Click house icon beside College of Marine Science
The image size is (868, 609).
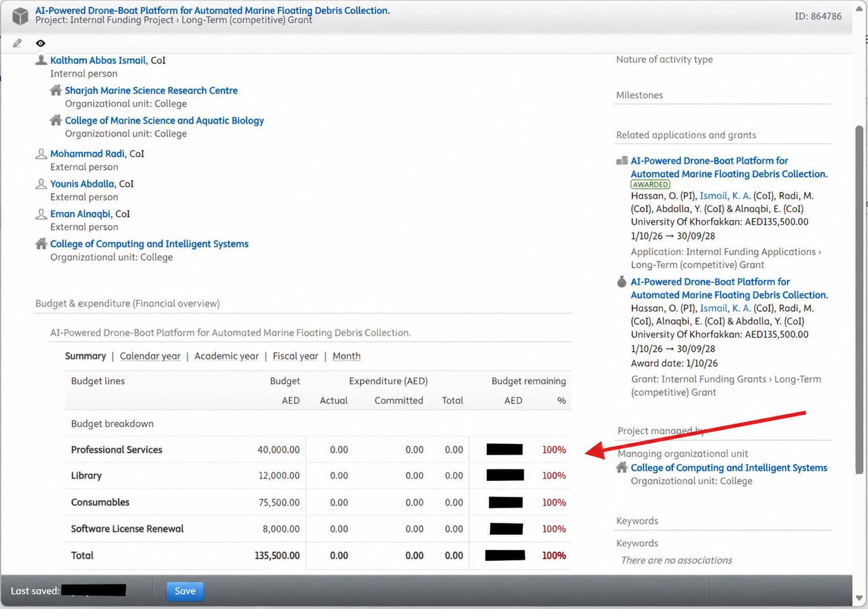(56, 120)
